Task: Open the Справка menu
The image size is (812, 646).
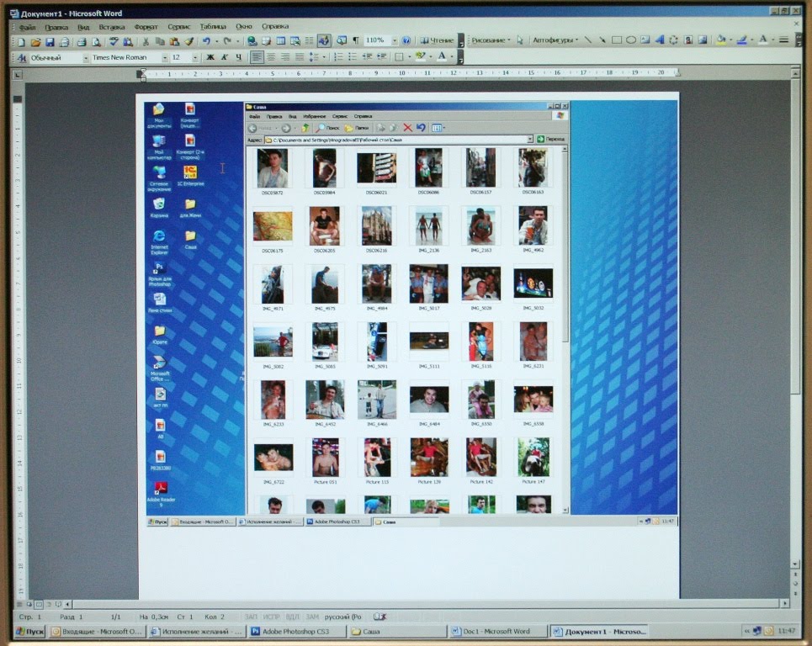Action: pos(275,26)
